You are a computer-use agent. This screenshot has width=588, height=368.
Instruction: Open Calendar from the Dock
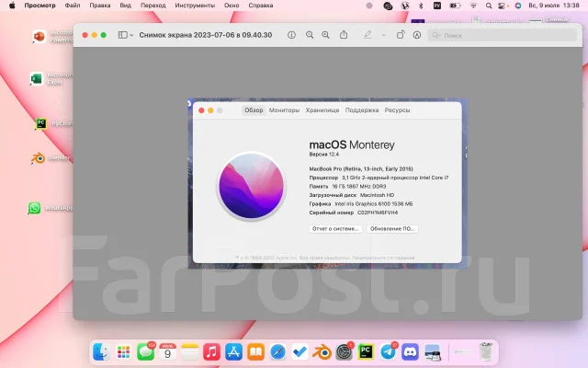pos(167,351)
